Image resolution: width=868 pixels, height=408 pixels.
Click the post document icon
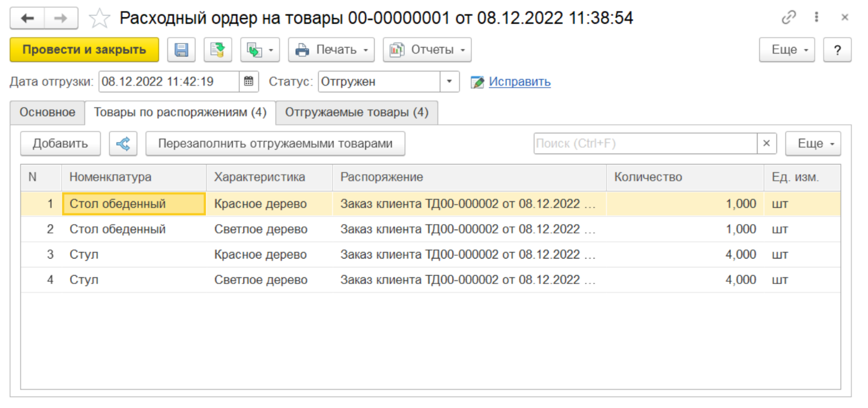218,50
